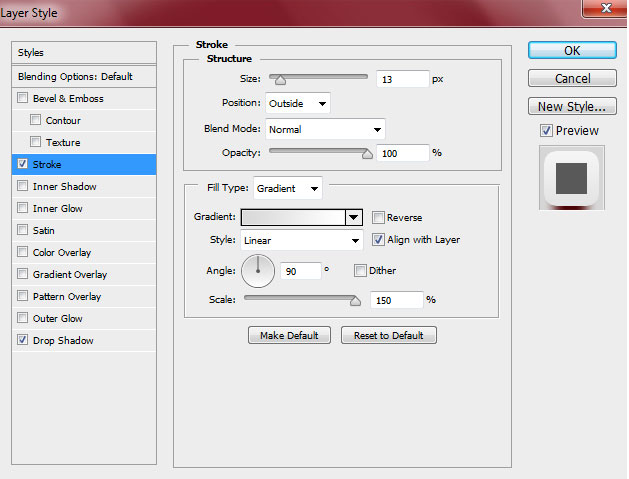Open the Gradient Overlay settings page

[70, 274]
